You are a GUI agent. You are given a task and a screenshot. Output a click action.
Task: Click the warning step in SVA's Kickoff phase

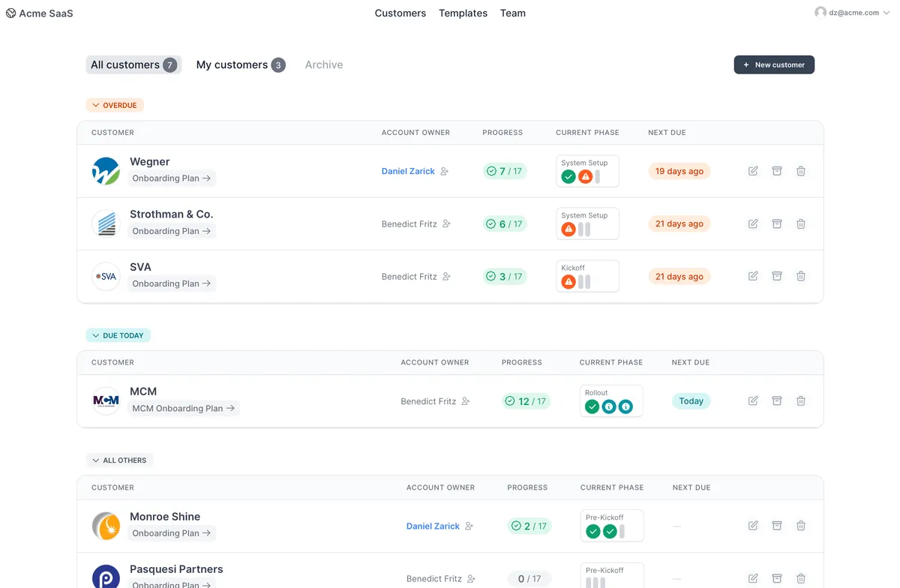click(568, 282)
